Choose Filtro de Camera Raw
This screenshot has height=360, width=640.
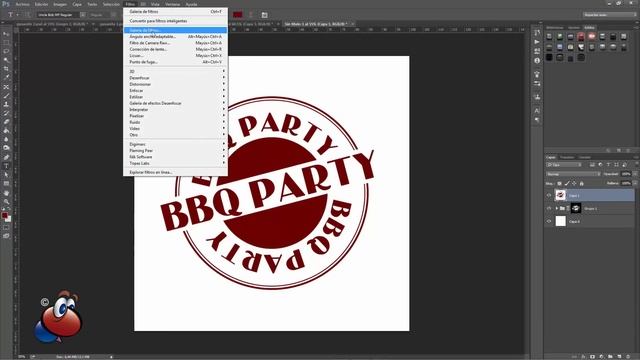click(176, 43)
